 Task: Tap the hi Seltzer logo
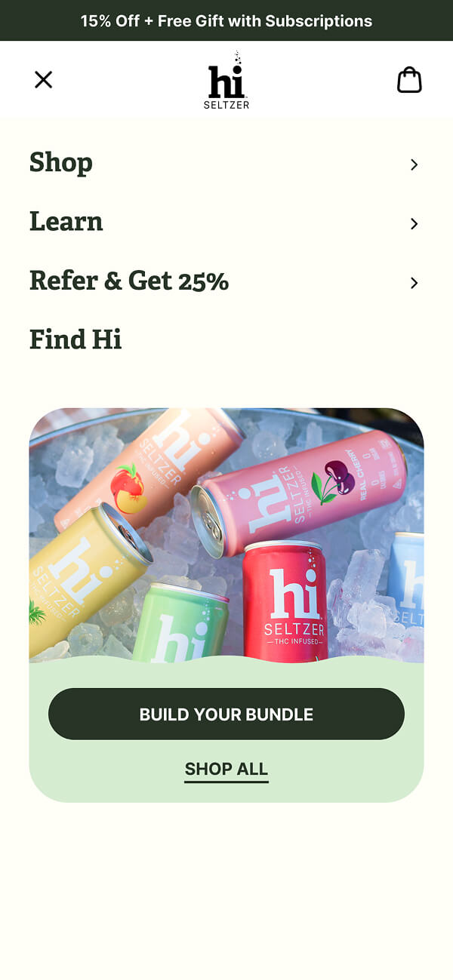[226, 80]
